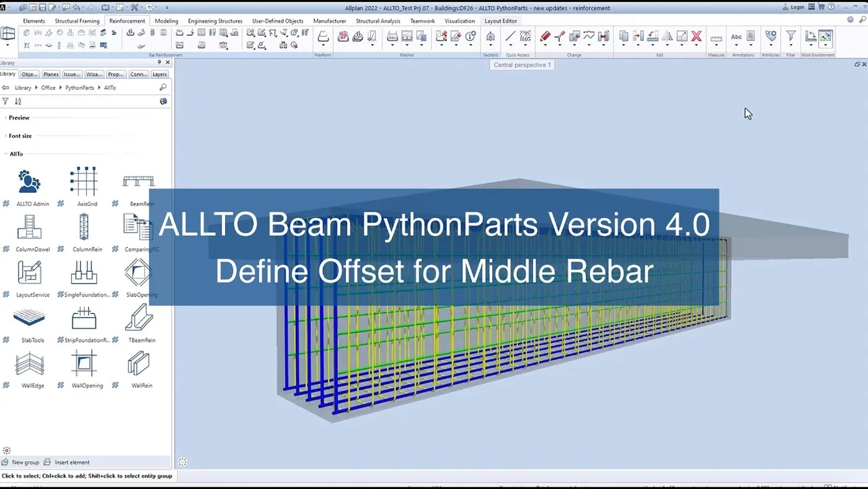This screenshot has height=489, width=868.
Task: Go back with the library back arrow
Action: [6, 87]
